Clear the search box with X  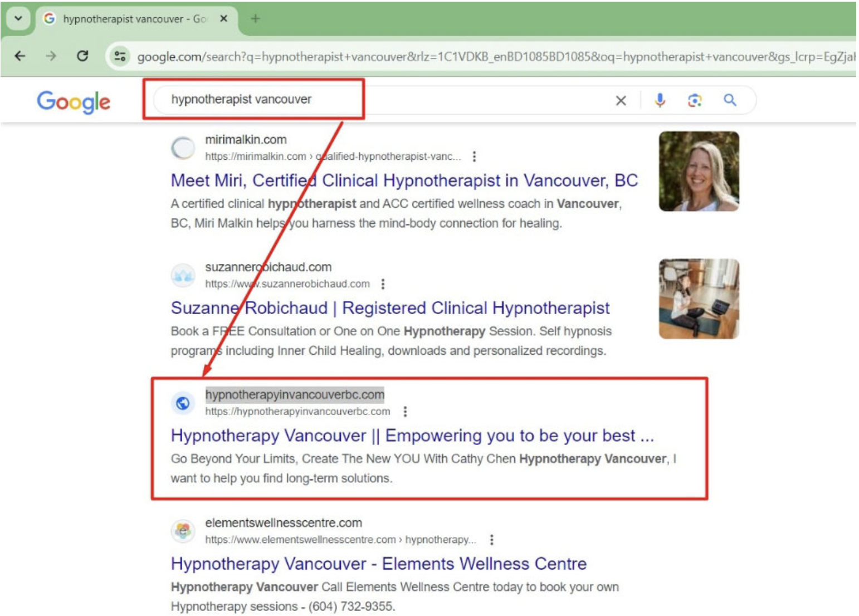coord(621,100)
